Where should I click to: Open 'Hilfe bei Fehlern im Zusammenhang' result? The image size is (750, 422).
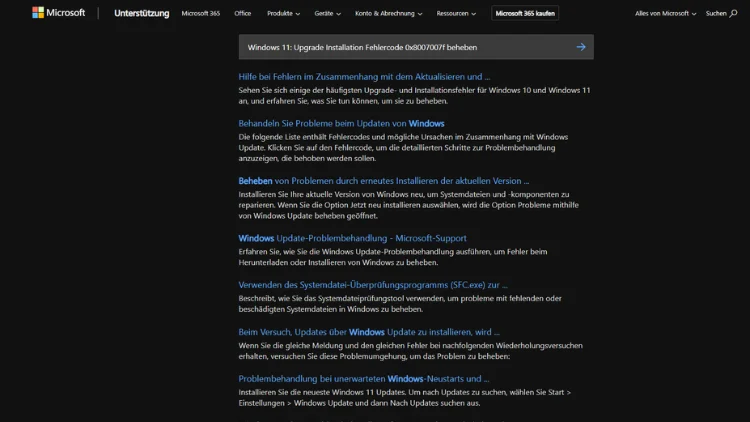tap(364, 77)
